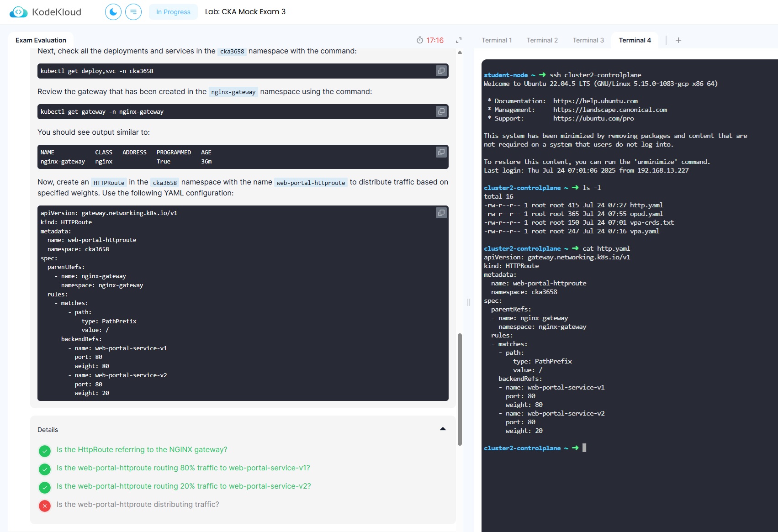Copy the HTTPRoute YAML configuration

click(441, 213)
